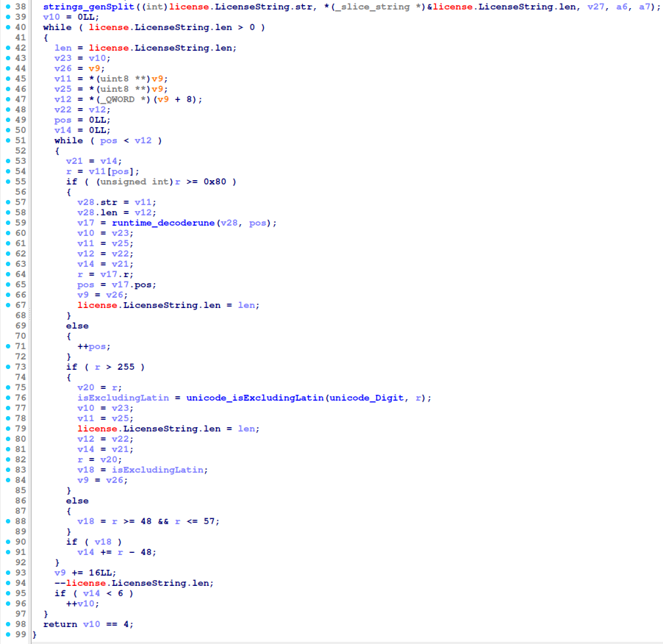Select the 0x80 constant on line 55
The image size is (663, 644).
tap(215, 182)
